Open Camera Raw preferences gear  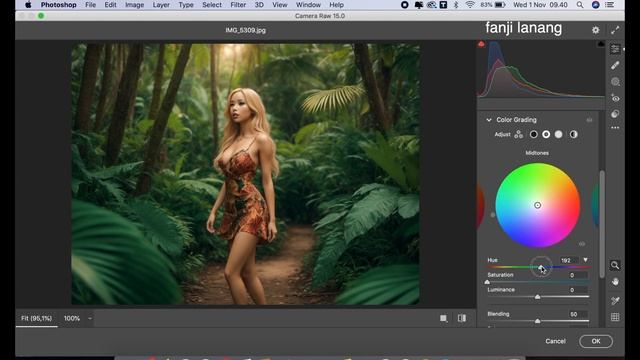pyautogui.click(x=596, y=30)
